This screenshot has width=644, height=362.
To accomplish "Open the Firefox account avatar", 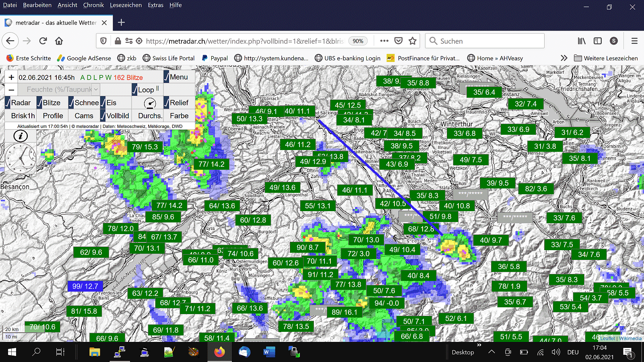I will (x=614, y=41).
